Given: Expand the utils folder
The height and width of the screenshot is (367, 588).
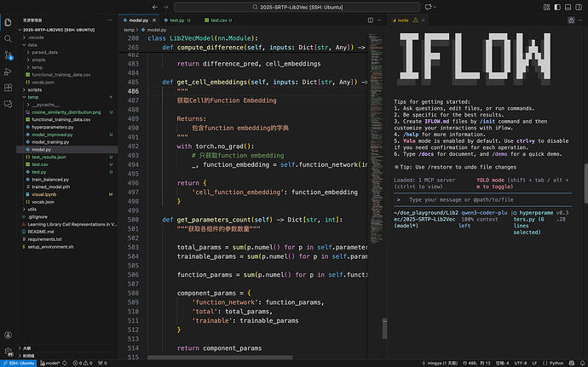Looking at the screenshot, I should click(32, 209).
